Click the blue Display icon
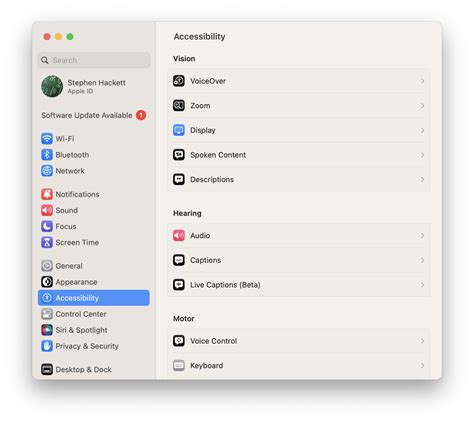Viewport: 474px width, 422px height. click(179, 130)
